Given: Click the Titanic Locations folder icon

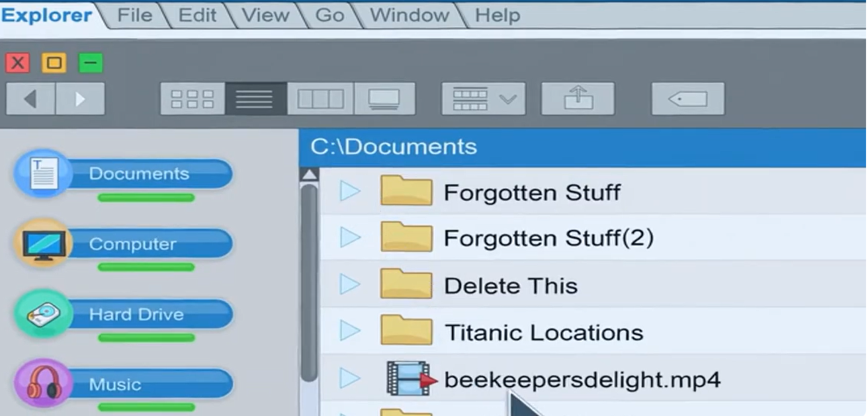Looking at the screenshot, I should tap(406, 330).
